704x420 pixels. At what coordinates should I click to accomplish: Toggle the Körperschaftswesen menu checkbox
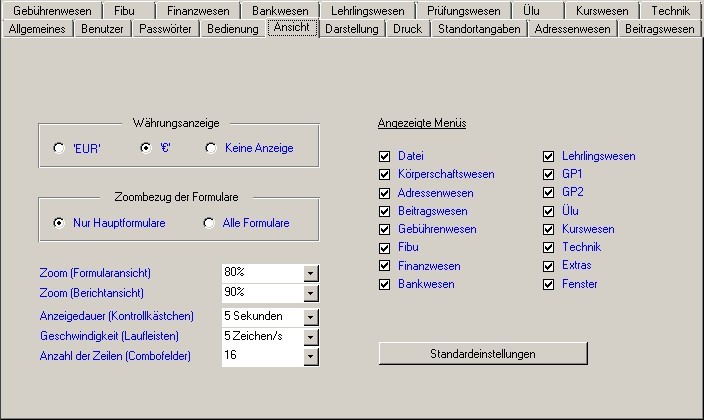point(385,175)
